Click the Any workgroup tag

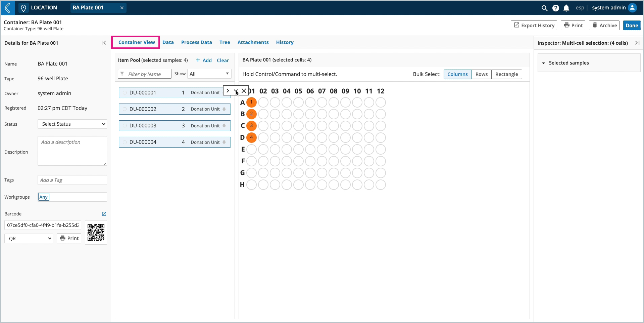coord(44,197)
